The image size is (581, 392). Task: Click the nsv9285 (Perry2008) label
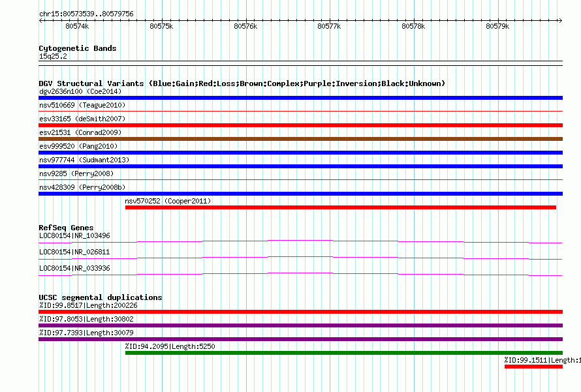click(76, 173)
